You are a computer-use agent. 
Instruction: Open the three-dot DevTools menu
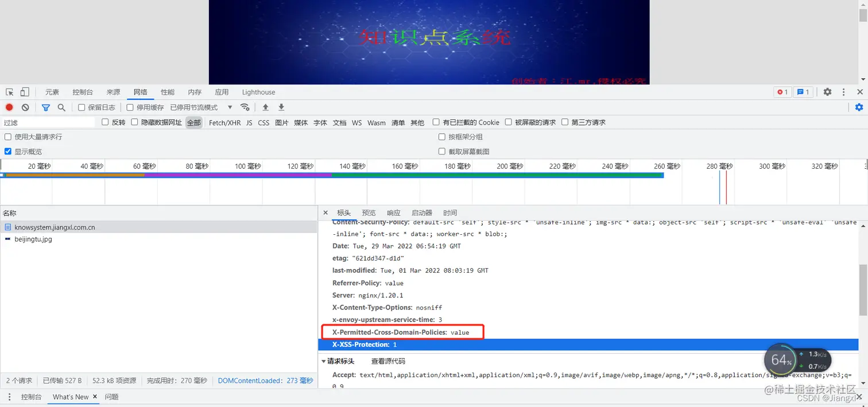click(x=843, y=91)
